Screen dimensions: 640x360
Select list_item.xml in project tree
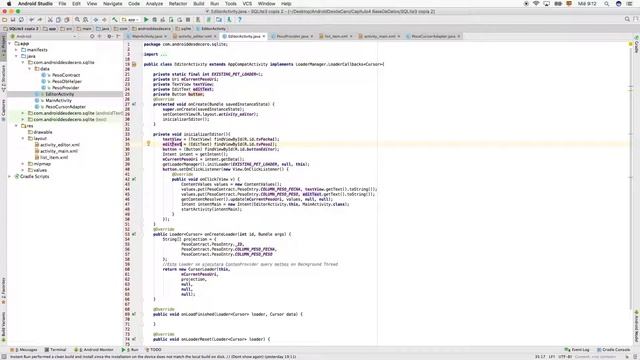pyautogui.click(x=54, y=158)
